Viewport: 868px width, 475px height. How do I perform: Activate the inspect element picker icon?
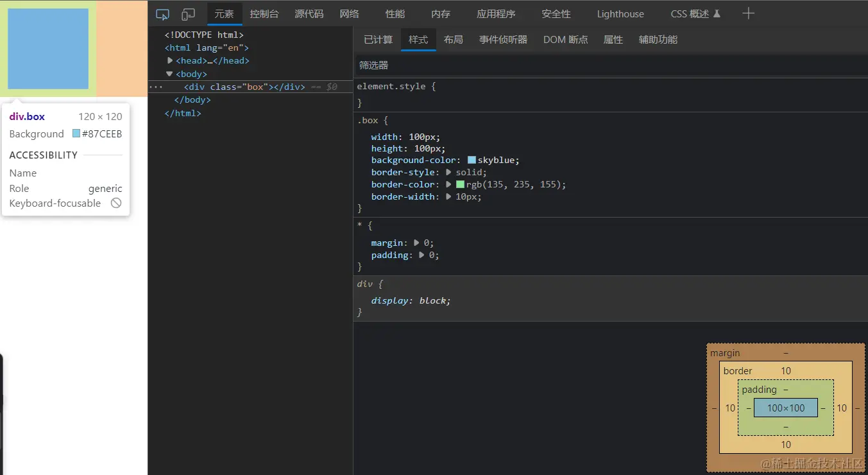(x=163, y=14)
